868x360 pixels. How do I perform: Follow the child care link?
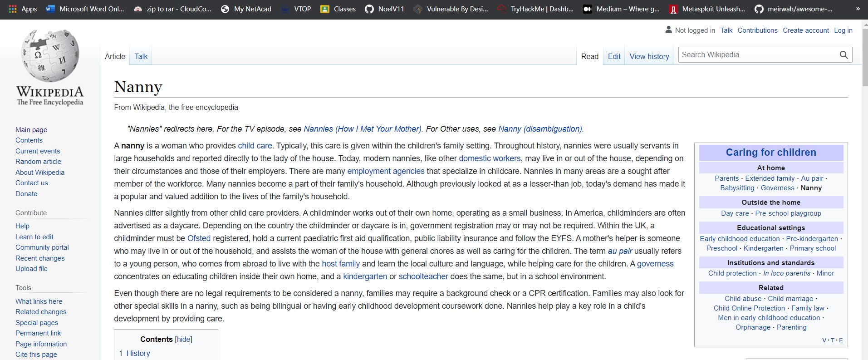coord(255,146)
